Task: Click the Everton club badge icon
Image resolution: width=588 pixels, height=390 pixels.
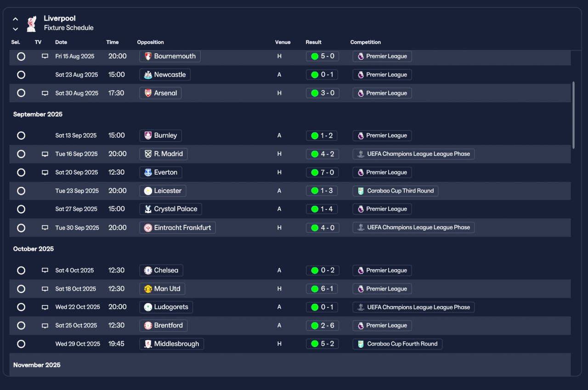Action: pyautogui.click(x=148, y=173)
